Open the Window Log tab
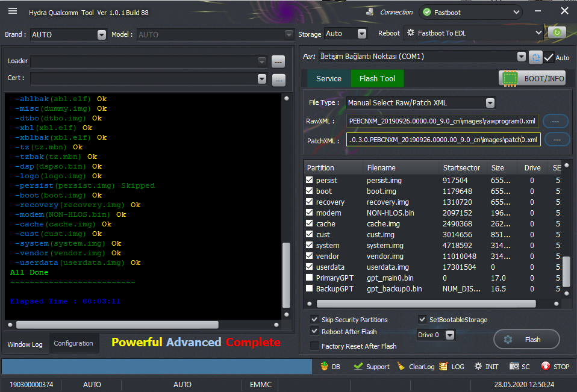Image resolution: width=577 pixels, height=392 pixels. click(25, 344)
